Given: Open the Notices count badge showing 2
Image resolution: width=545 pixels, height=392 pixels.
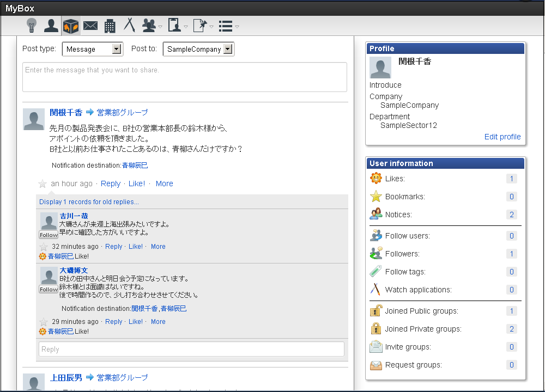Looking at the screenshot, I should [x=511, y=215].
